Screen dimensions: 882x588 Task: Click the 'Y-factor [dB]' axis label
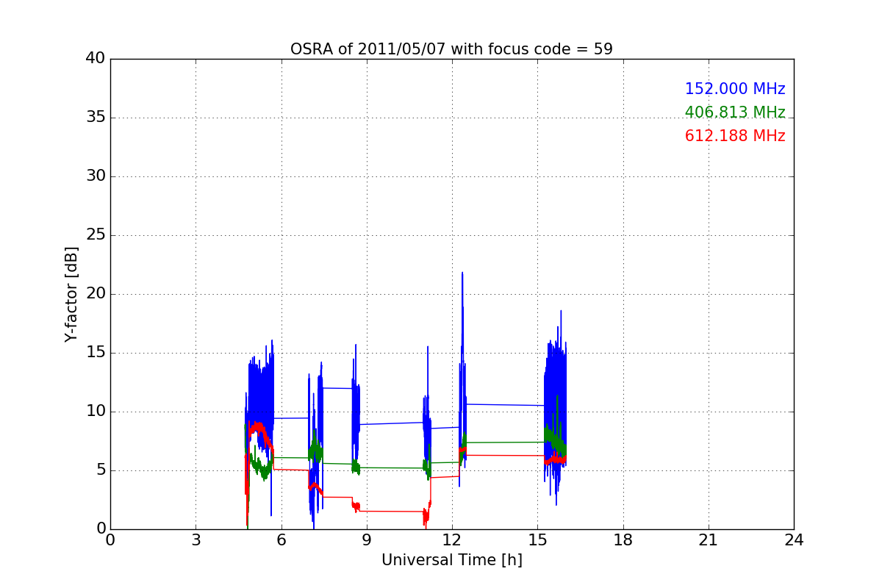tap(71, 294)
